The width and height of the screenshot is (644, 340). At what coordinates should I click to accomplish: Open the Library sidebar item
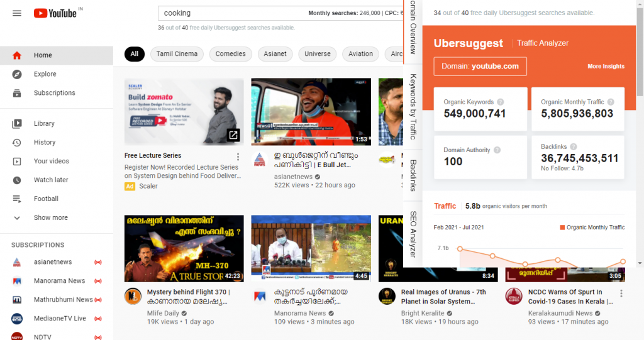[57, 124]
